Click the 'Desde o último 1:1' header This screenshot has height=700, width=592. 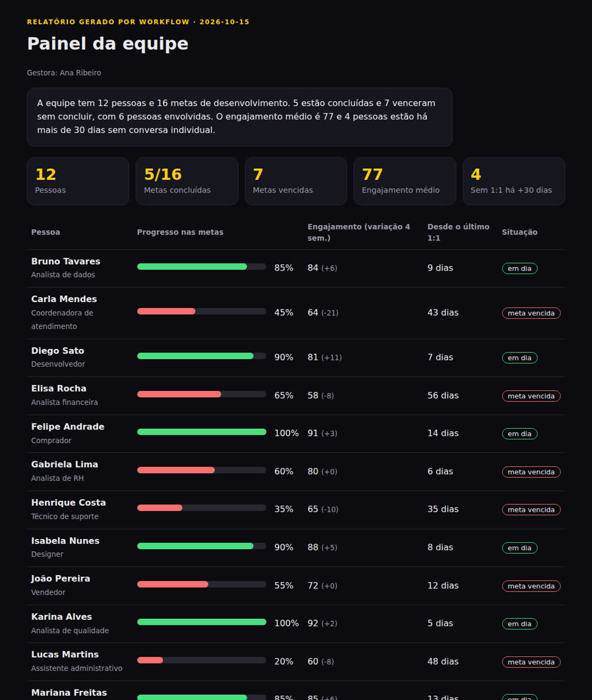(459, 232)
